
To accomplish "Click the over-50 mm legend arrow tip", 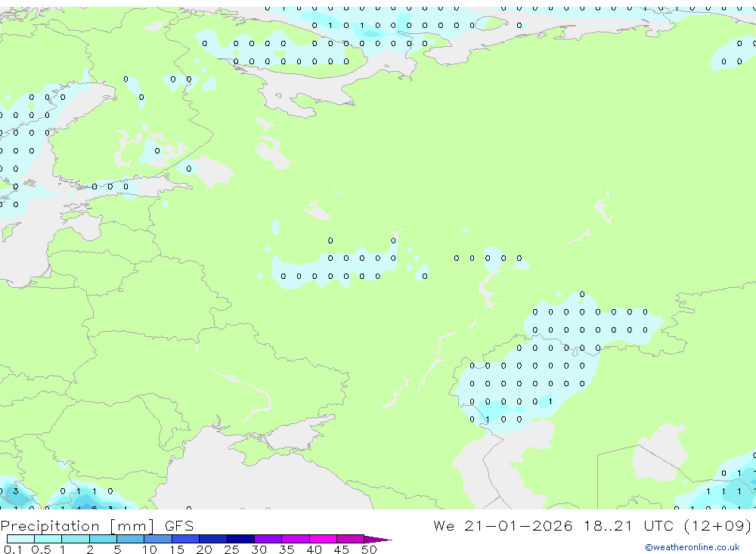I will tap(378, 539).
